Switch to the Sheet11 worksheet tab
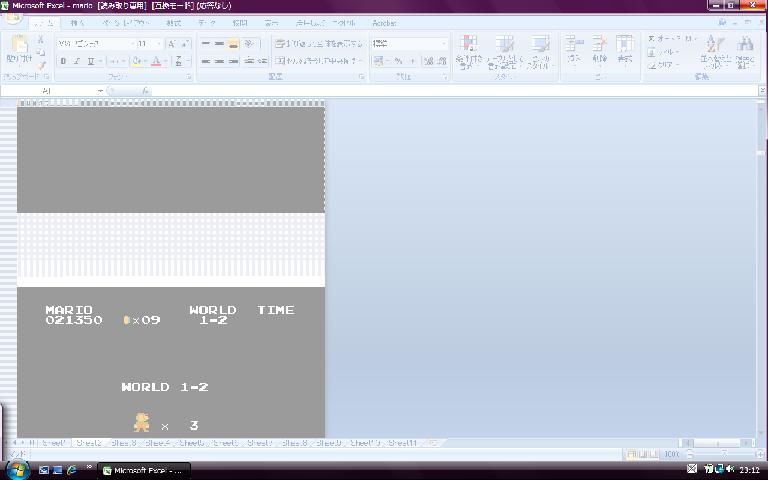768x480 pixels. 403,443
